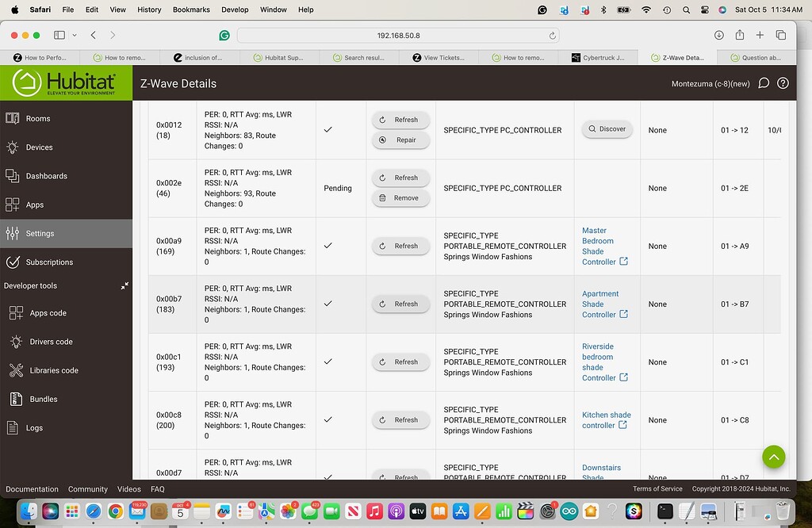Collapse the Developer tools section
This screenshot has width=812, height=528.
(x=124, y=286)
